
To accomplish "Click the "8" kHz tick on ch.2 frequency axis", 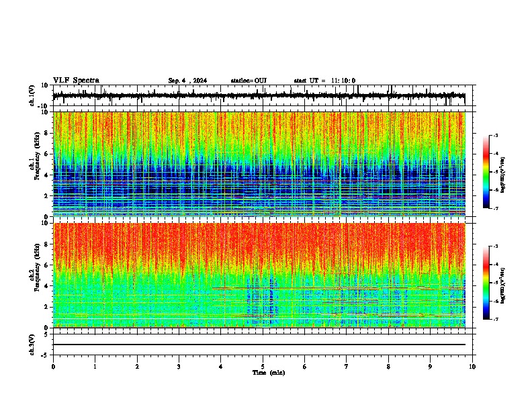I will coord(47,244).
